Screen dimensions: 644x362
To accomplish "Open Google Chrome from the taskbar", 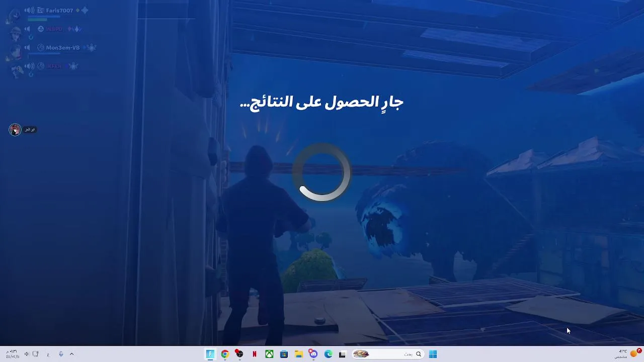I will coord(225,354).
